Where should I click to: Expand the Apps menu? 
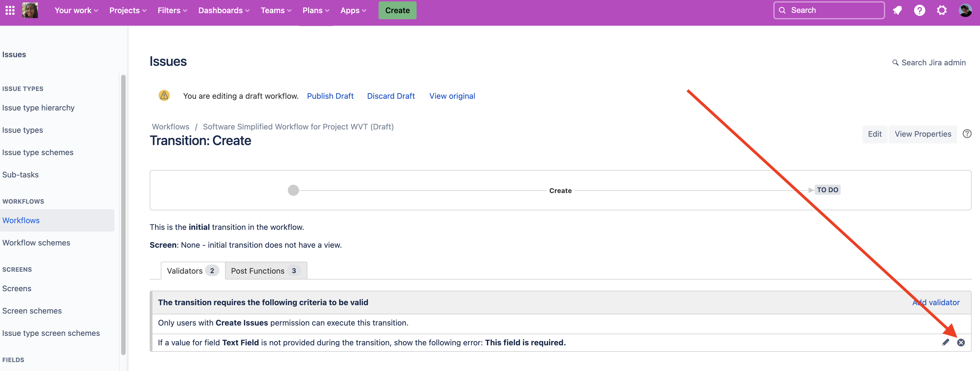pos(353,10)
